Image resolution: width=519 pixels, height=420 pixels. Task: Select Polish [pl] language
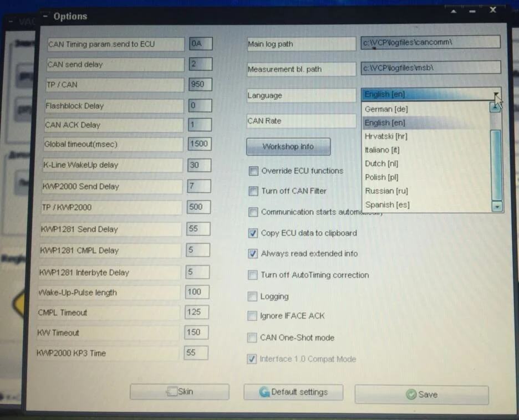pyautogui.click(x=381, y=177)
